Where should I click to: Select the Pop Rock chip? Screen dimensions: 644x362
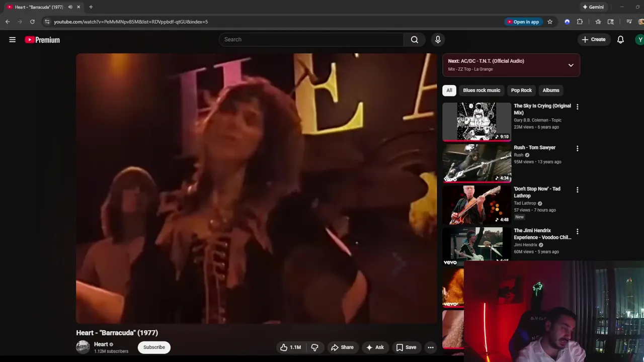(x=521, y=90)
